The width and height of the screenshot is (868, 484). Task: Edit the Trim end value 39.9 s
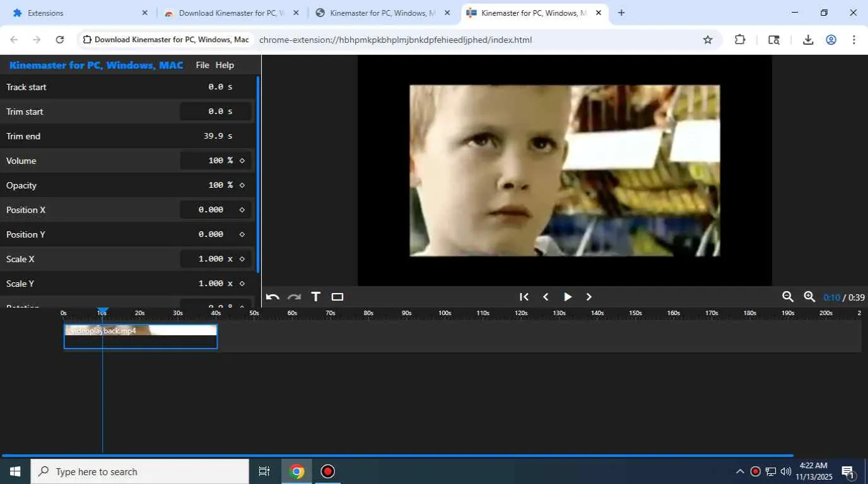[x=216, y=136]
